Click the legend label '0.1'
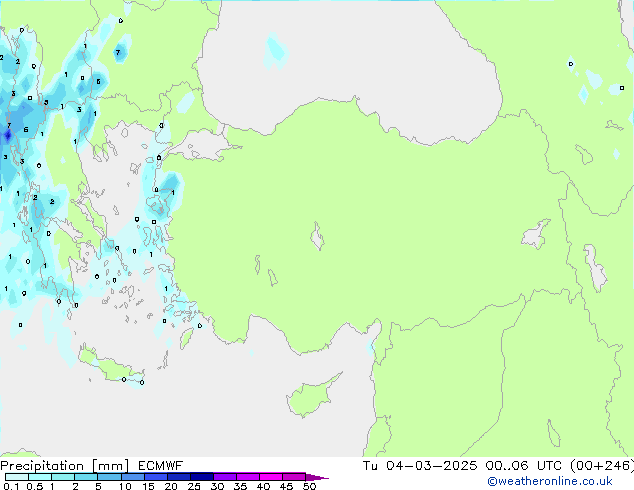This screenshot has height=490, width=634. (x=11, y=486)
